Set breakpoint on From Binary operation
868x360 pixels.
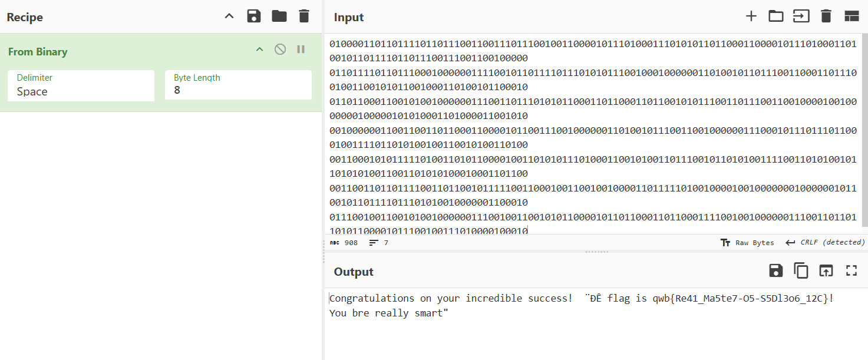[301, 49]
